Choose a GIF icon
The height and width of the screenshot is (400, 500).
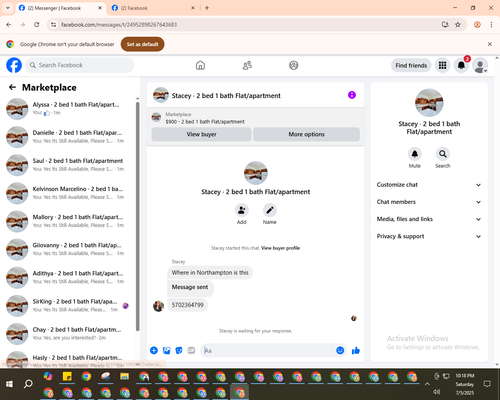click(x=191, y=350)
